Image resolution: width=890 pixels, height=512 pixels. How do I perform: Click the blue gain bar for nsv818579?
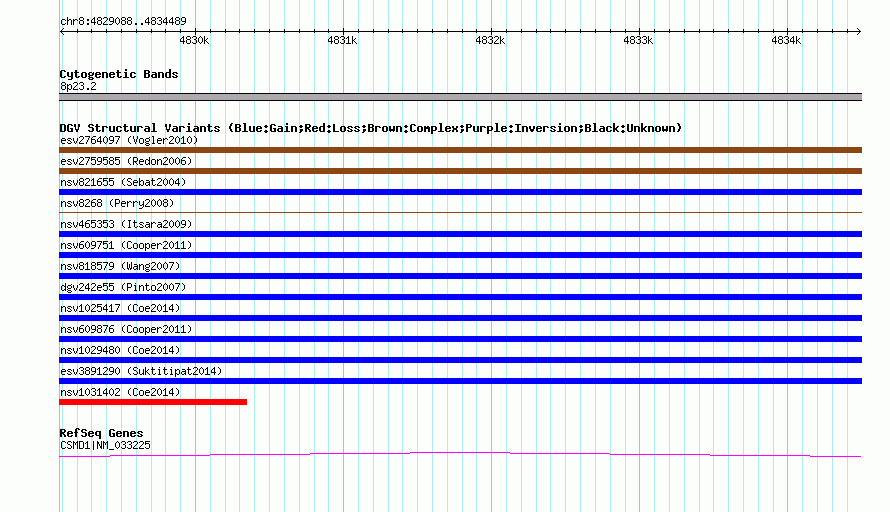(460, 276)
